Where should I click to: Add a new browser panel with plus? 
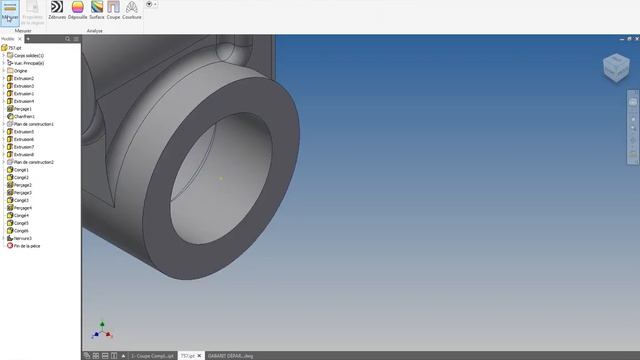(x=28, y=39)
